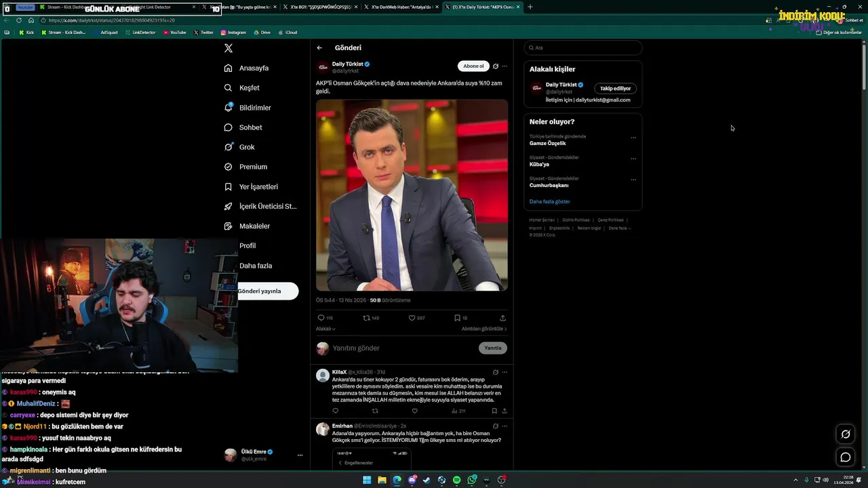Open Spotify from the taskbar
868x488 pixels.
point(457,480)
